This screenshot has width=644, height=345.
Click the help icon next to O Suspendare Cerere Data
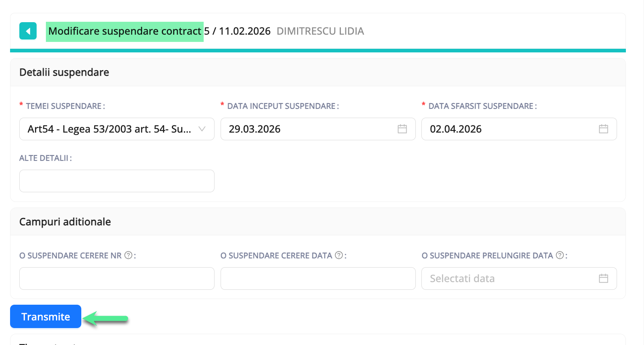(338, 255)
